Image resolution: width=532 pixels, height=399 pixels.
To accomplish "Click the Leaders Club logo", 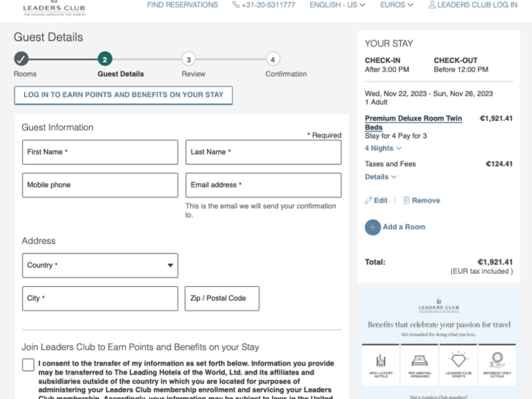I will [54, 8].
